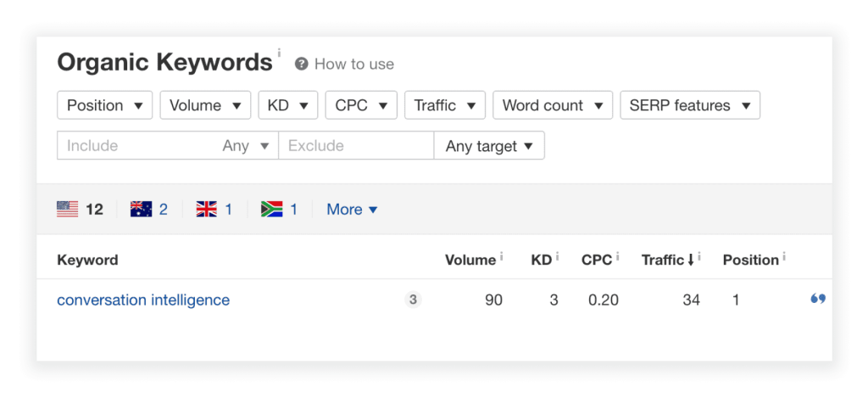Open the conversation intelligence keyword link
The image size is (868, 398).
coord(143,300)
